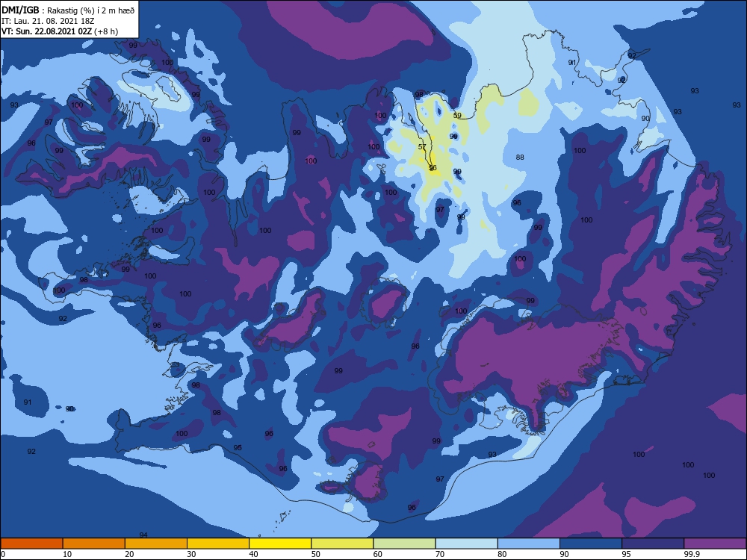Click the legend tick label '70'

click(x=440, y=554)
